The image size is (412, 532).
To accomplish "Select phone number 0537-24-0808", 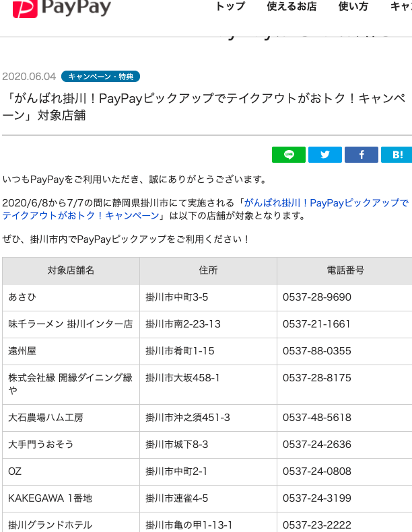I will tap(317, 471).
